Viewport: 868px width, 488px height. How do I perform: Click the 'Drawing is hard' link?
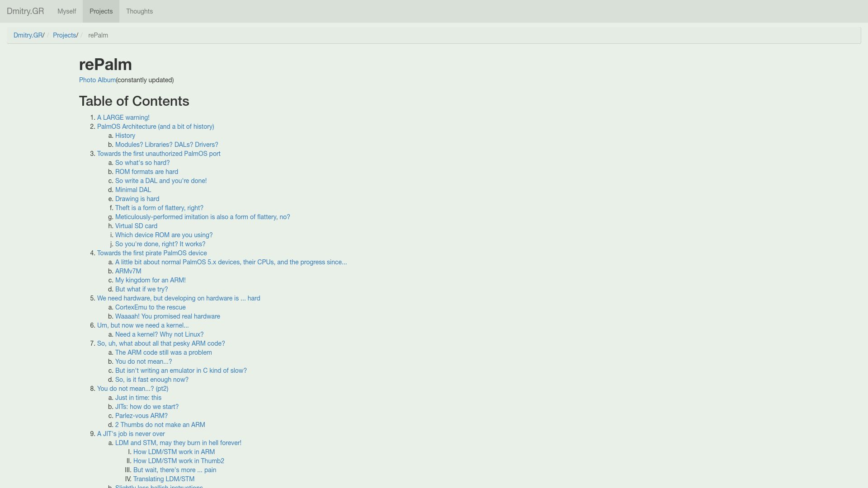137,199
